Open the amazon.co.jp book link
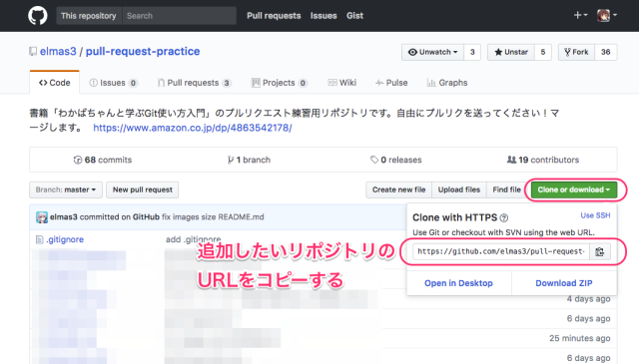This screenshot has height=364, width=639. [193, 128]
